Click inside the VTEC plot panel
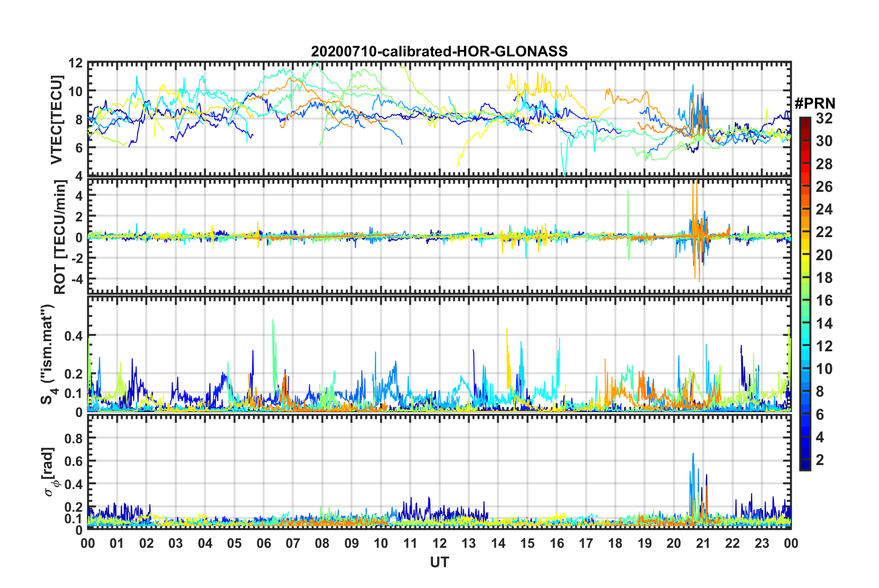 pyautogui.click(x=439, y=119)
